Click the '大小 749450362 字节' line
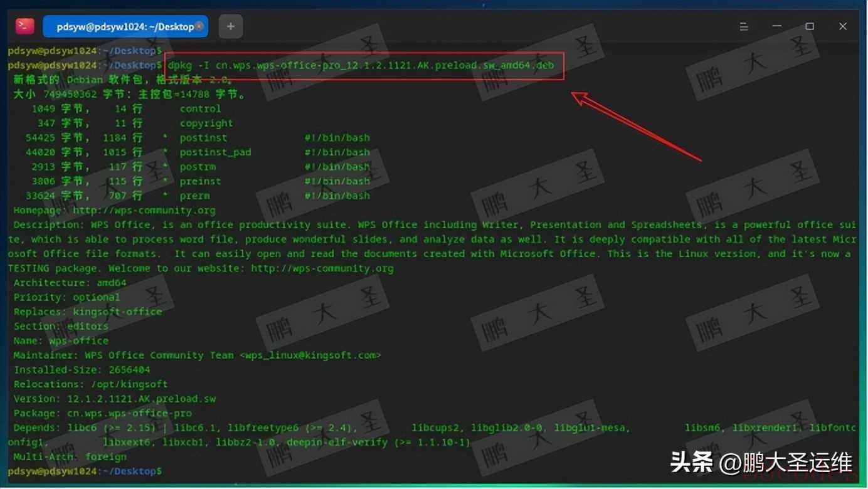The width and height of the screenshot is (868, 489). 130,94
